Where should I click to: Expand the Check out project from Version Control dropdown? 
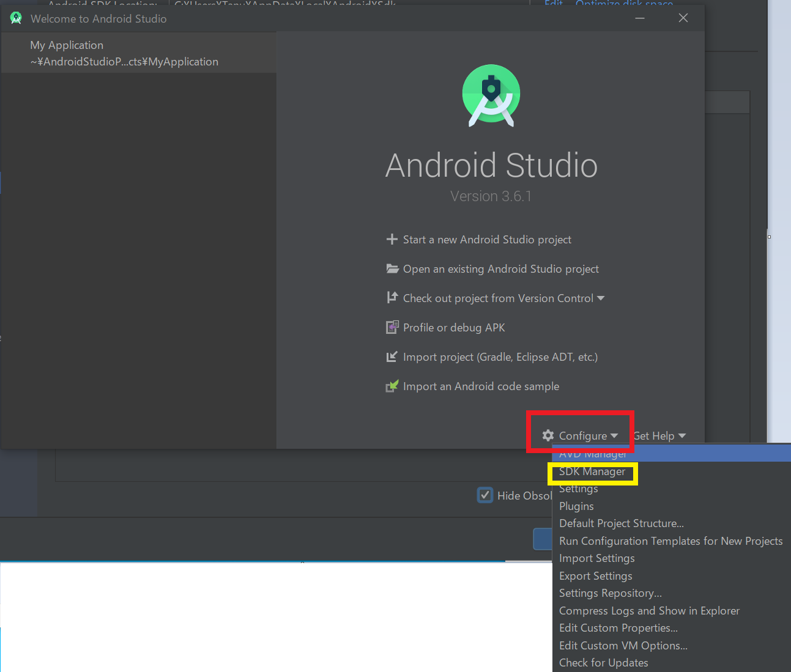click(x=601, y=298)
